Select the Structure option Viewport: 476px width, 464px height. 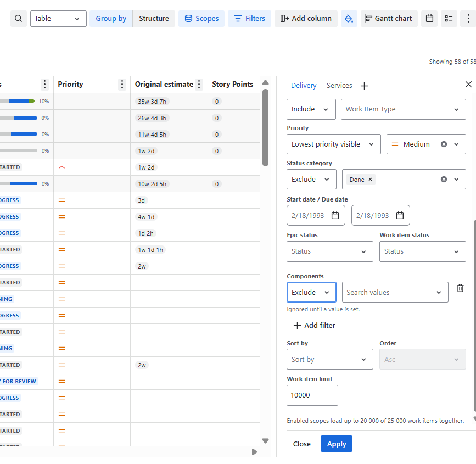[154, 19]
